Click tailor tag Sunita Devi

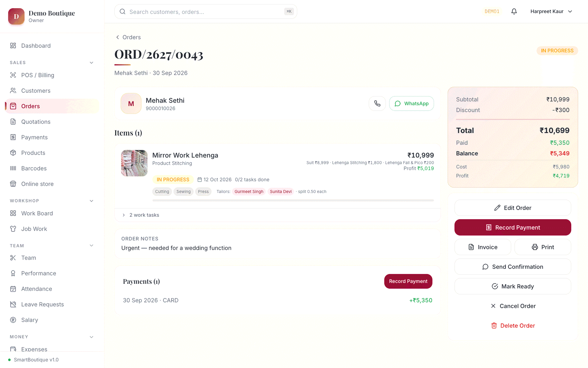pos(281,191)
